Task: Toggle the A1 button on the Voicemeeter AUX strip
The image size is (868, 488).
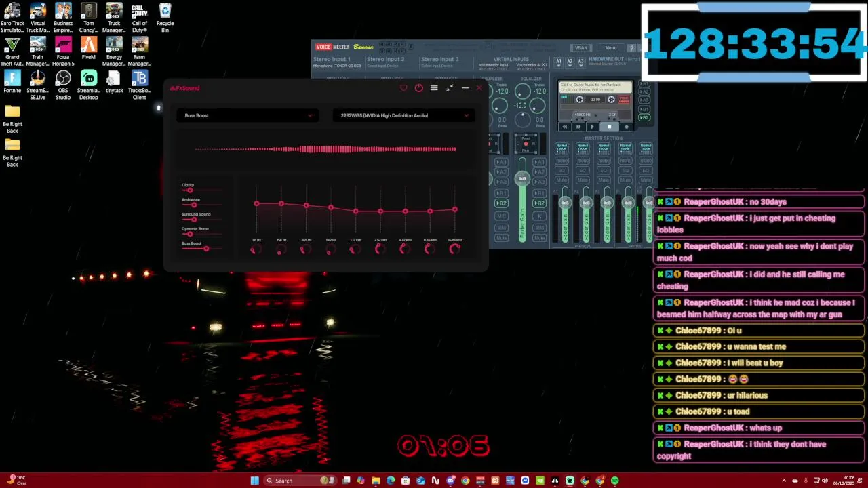Action: click(539, 162)
